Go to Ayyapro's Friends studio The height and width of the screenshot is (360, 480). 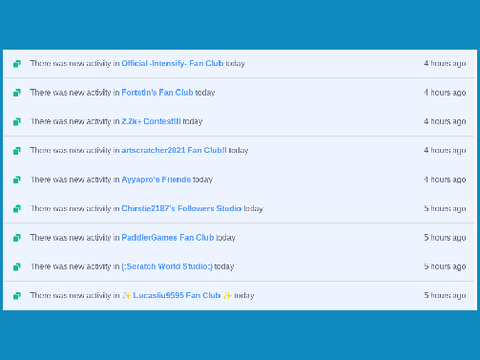point(156,179)
